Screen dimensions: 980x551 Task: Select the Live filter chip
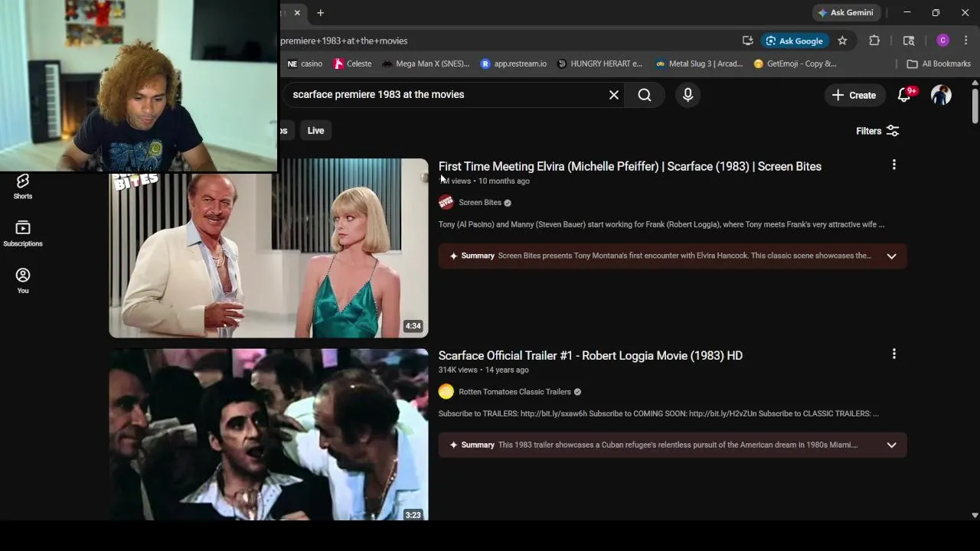point(315,131)
